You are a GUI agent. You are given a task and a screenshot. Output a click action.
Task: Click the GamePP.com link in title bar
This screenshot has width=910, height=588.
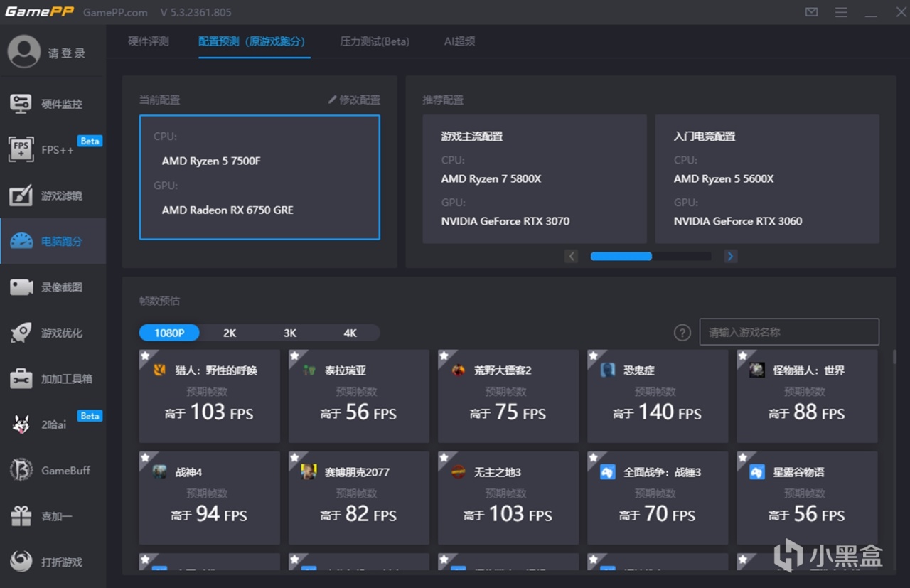click(115, 12)
